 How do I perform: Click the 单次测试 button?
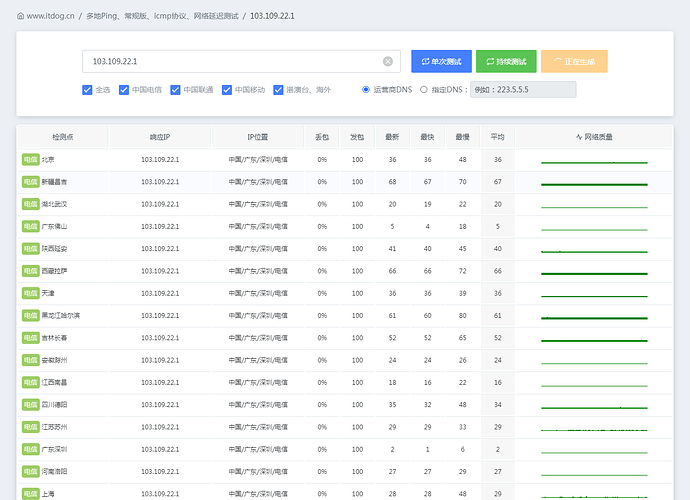tap(441, 61)
